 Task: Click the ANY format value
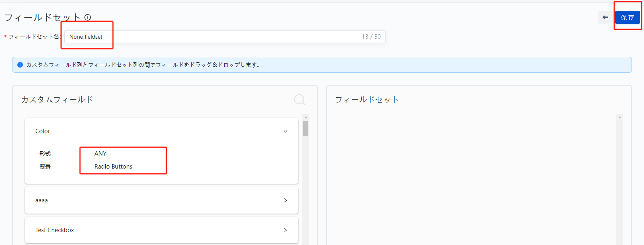pyautogui.click(x=100, y=154)
